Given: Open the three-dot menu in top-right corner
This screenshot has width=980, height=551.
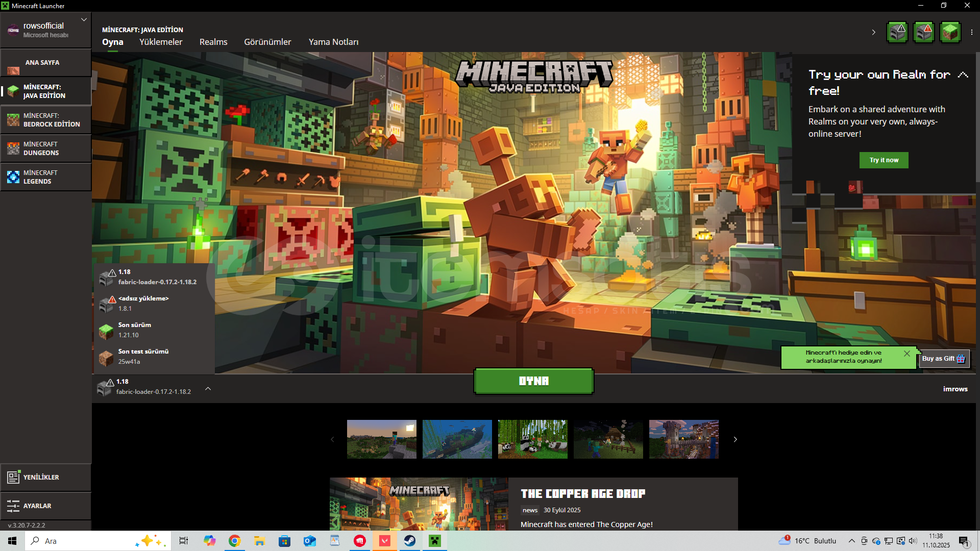Looking at the screenshot, I should point(972,32).
